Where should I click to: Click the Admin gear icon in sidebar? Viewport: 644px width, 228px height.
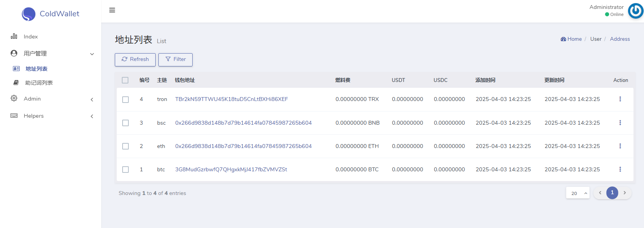[x=14, y=98]
